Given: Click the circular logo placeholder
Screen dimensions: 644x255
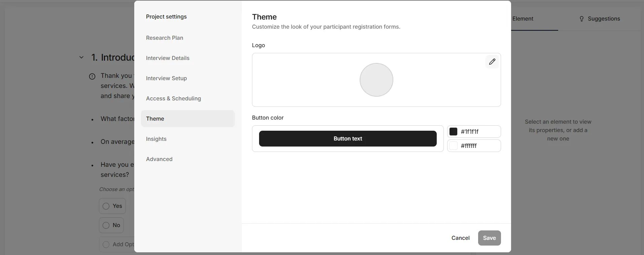Looking at the screenshot, I should tap(376, 80).
